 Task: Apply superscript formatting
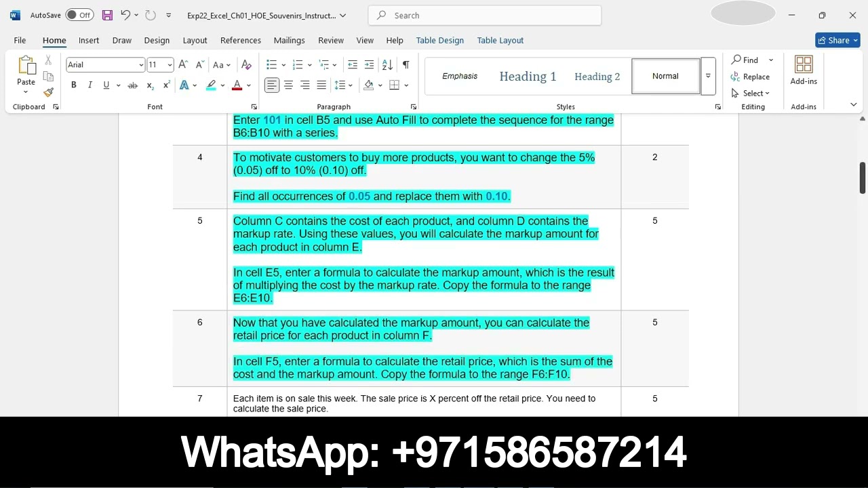[166, 85]
